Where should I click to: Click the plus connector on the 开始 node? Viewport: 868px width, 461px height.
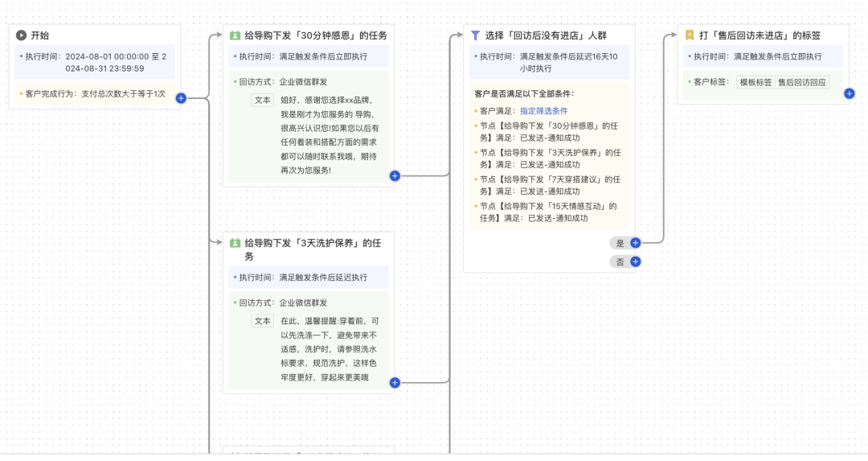pos(181,98)
